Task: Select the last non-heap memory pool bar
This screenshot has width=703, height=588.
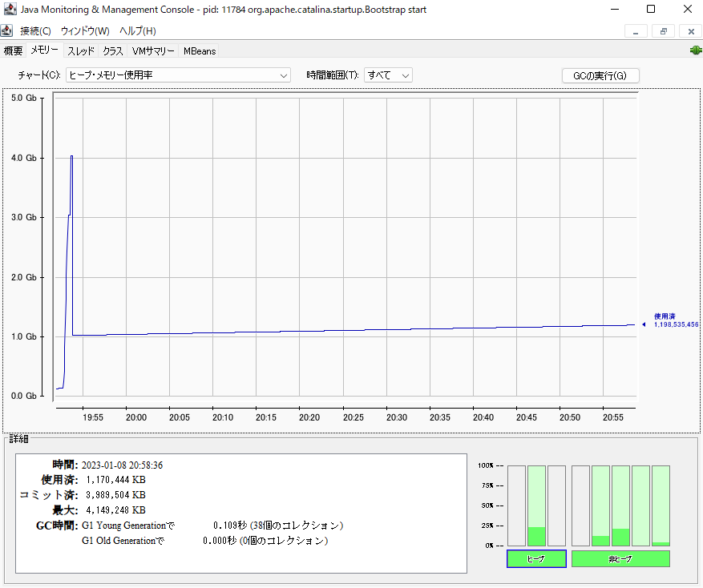Action: point(661,506)
